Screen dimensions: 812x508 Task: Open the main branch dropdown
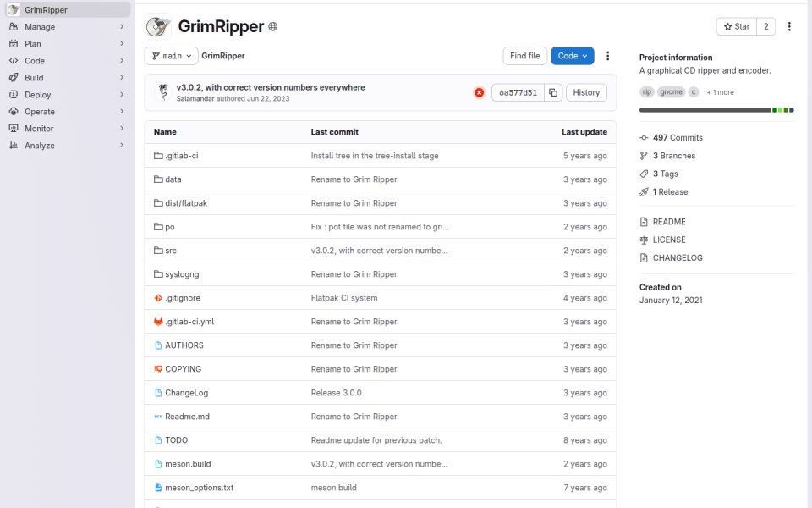pyautogui.click(x=172, y=56)
